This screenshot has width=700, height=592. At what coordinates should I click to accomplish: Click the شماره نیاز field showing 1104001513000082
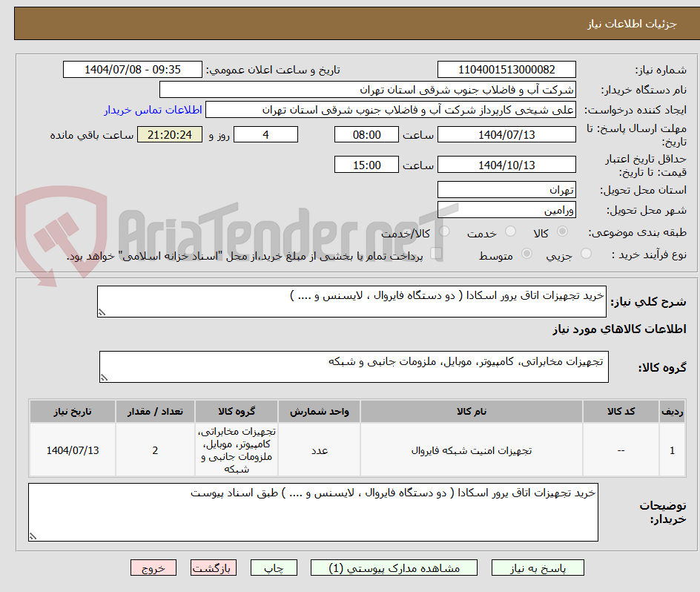(506, 68)
